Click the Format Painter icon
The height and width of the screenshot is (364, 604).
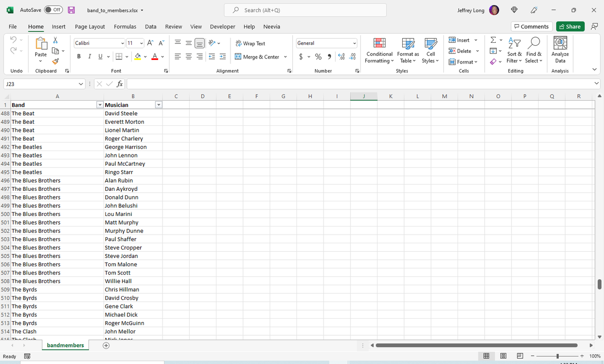click(x=56, y=61)
